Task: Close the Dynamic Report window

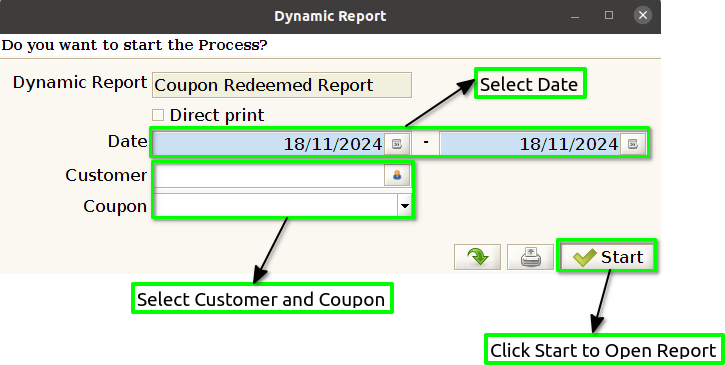Action: 643,15
